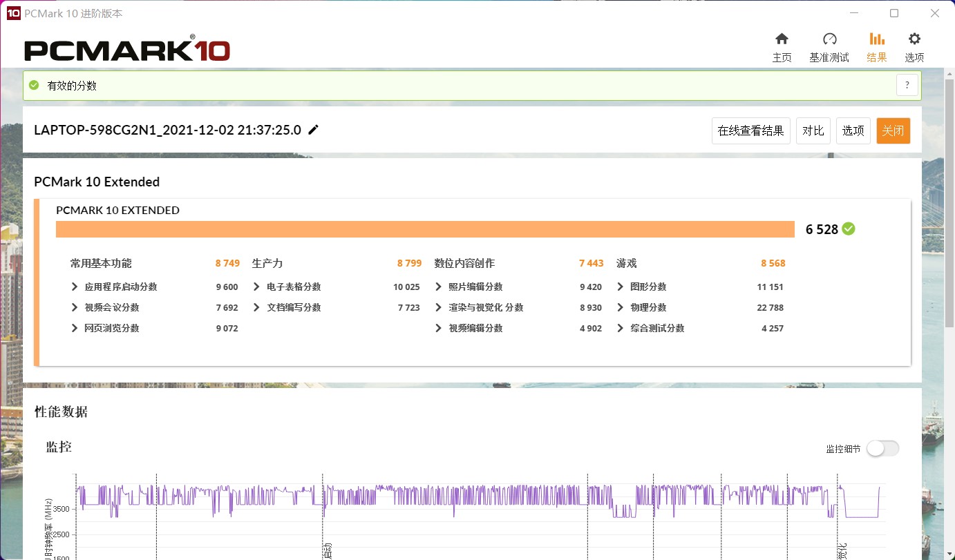Image resolution: width=955 pixels, height=560 pixels.
Task: Click the 物理分数 value 22 788
Action: 770,307
